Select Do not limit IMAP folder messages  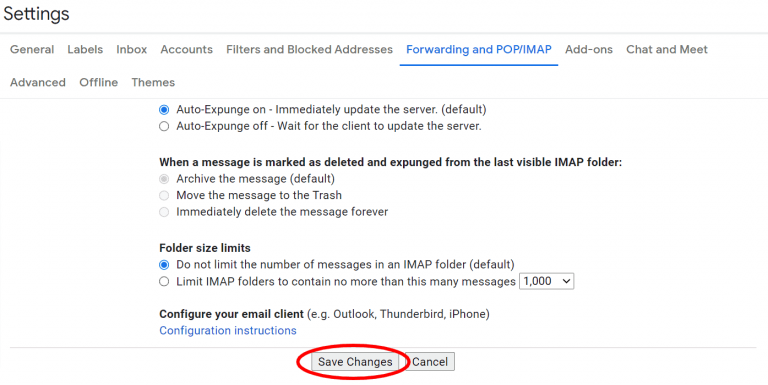pyautogui.click(x=164, y=265)
